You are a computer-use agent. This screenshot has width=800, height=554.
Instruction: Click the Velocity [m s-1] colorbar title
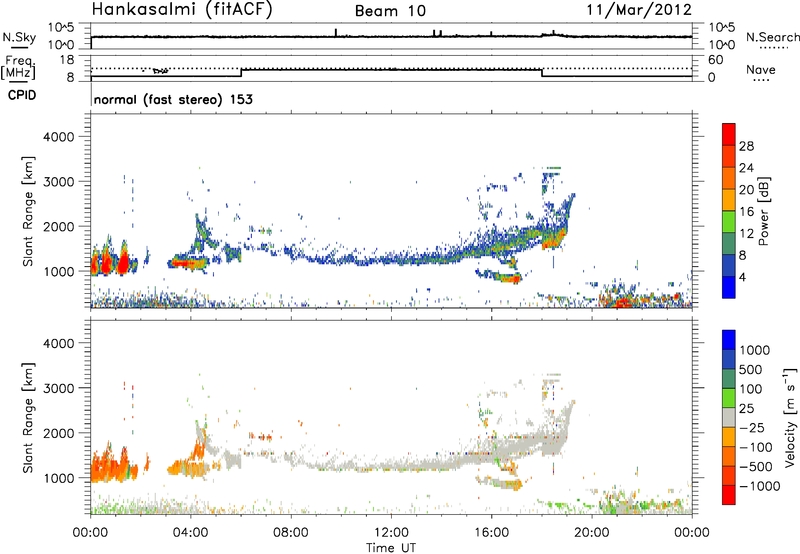[790, 417]
